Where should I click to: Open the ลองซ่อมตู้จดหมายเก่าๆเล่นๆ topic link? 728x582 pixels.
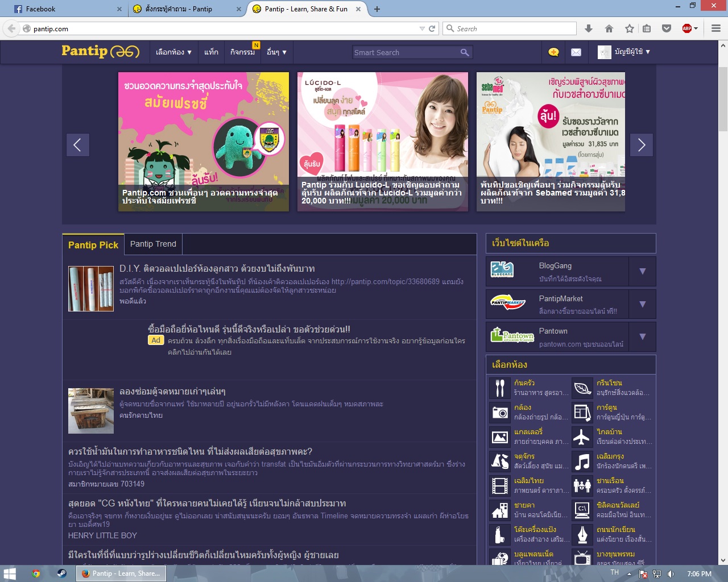pos(172,392)
